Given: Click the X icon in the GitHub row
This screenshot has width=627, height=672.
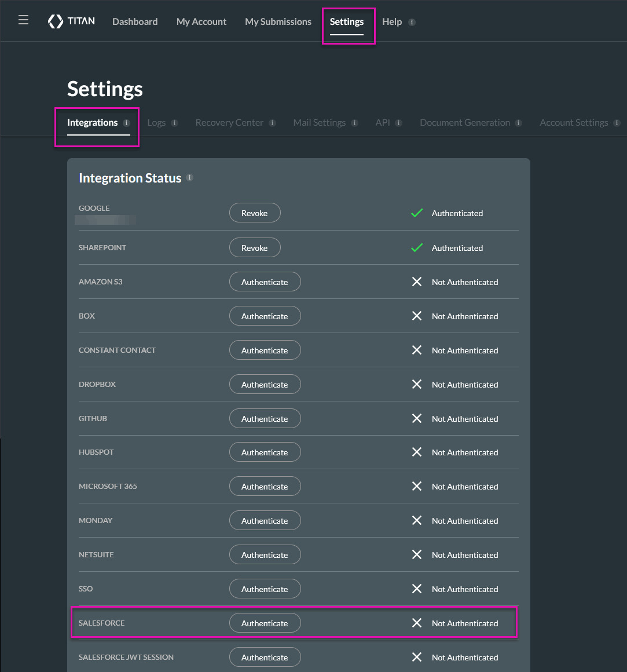Looking at the screenshot, I should [417, 418].
